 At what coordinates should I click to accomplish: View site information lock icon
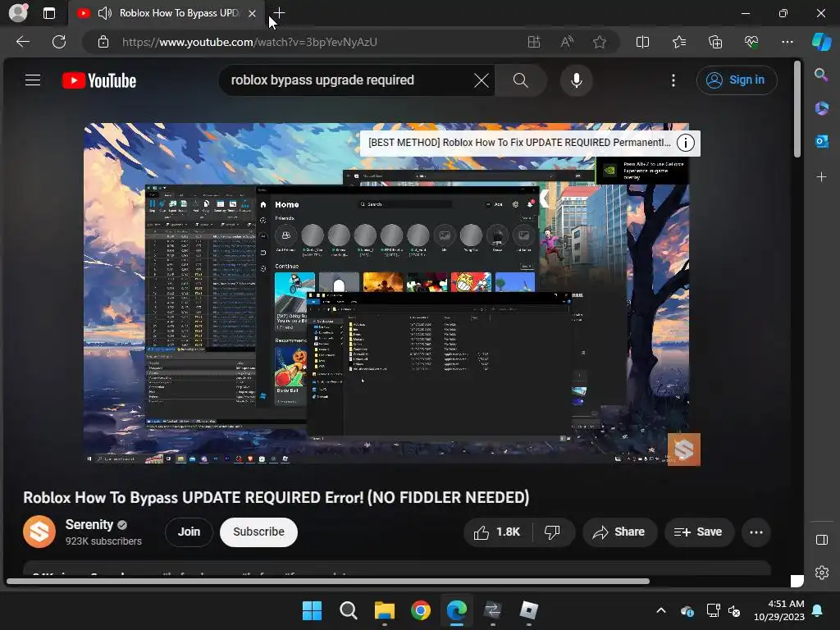point(103,42)
